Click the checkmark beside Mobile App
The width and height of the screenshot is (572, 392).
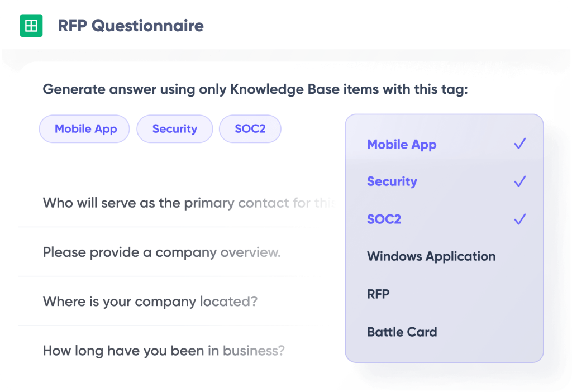(519, 144)
